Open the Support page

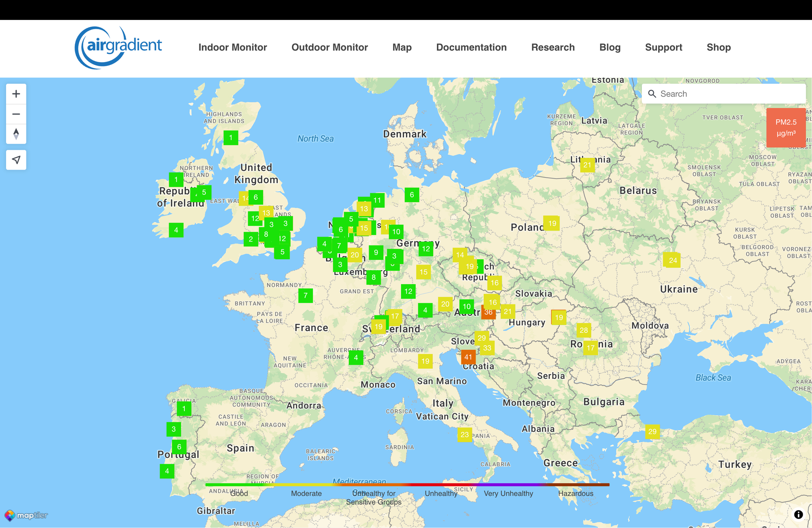pos(663,47)
